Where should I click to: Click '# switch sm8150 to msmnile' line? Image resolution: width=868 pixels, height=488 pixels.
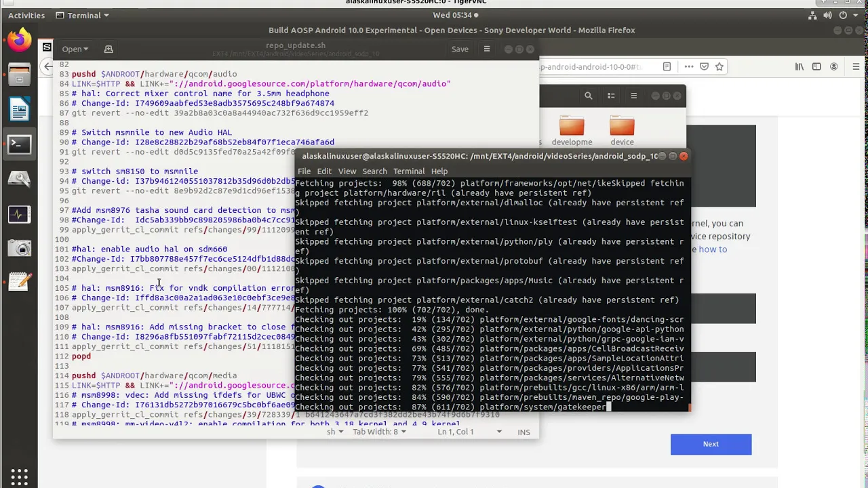[135, 171]
